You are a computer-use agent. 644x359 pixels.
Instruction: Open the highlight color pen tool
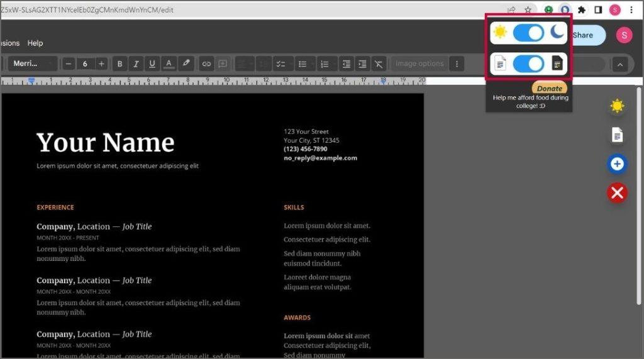[x=186, y=64]
